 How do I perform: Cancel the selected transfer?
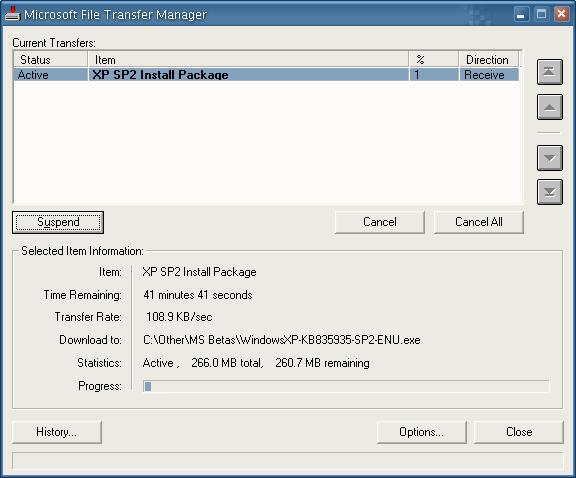pos(379,222)
